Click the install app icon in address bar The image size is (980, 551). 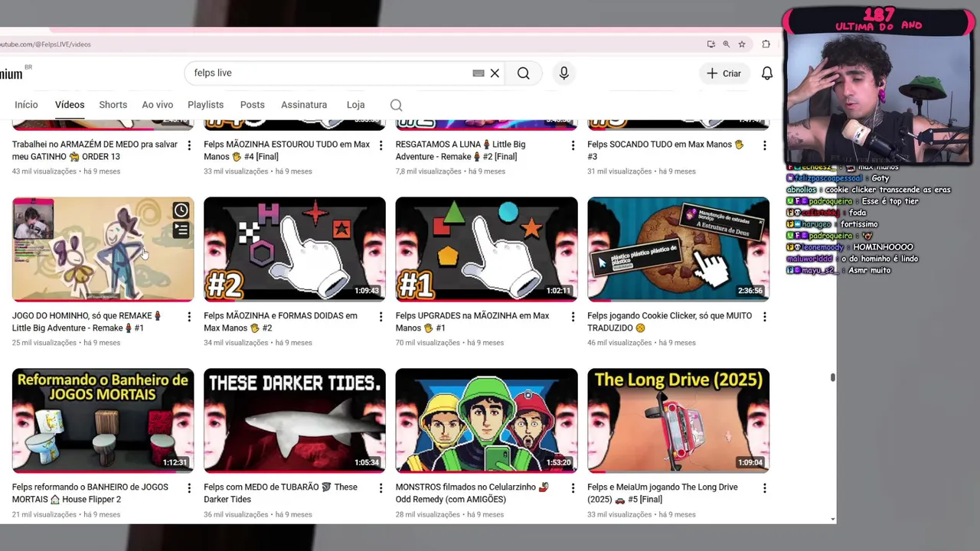point(710,44)
